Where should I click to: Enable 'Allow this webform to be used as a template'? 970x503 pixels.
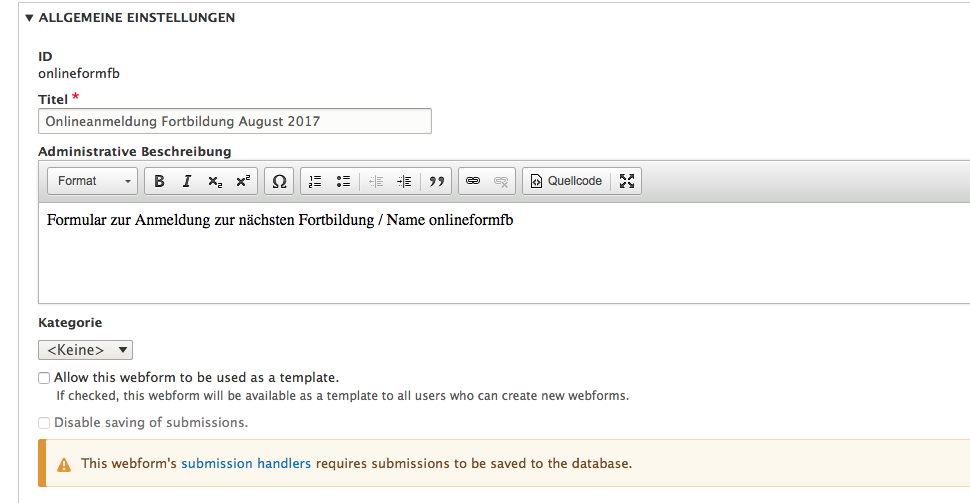coord(44,378)
